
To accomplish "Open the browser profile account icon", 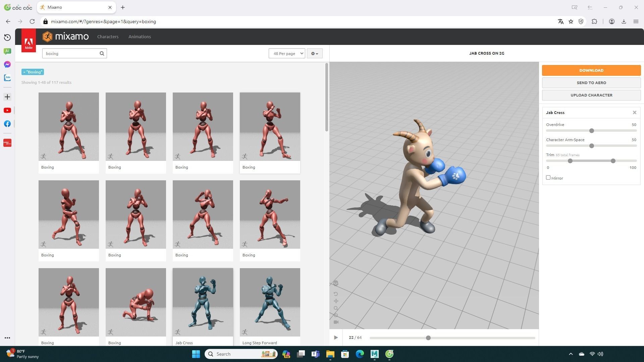I will (612, 21).
